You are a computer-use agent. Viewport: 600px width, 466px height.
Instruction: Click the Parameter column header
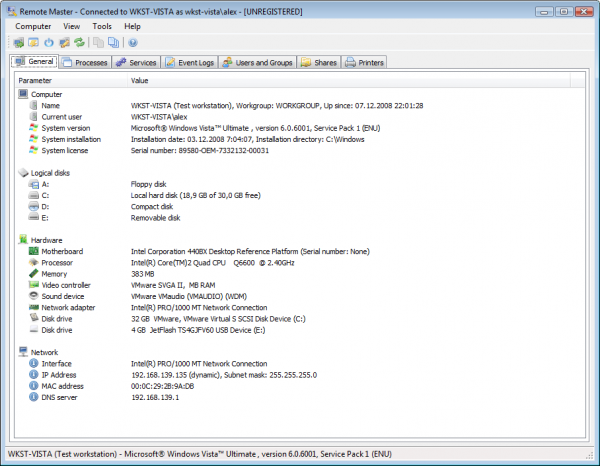34,80
